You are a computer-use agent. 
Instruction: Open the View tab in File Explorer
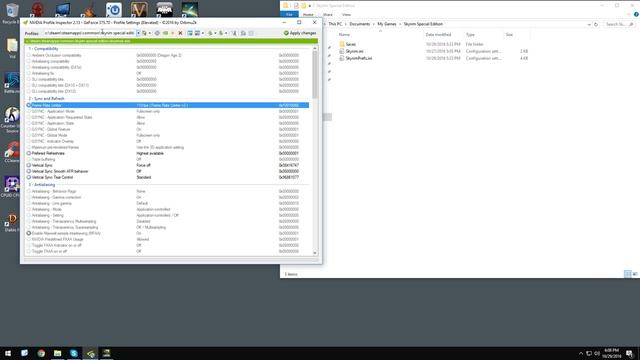tap(347, 15)
